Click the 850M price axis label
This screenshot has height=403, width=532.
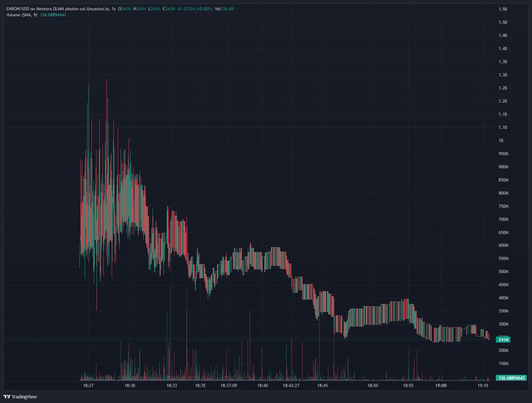503,180
